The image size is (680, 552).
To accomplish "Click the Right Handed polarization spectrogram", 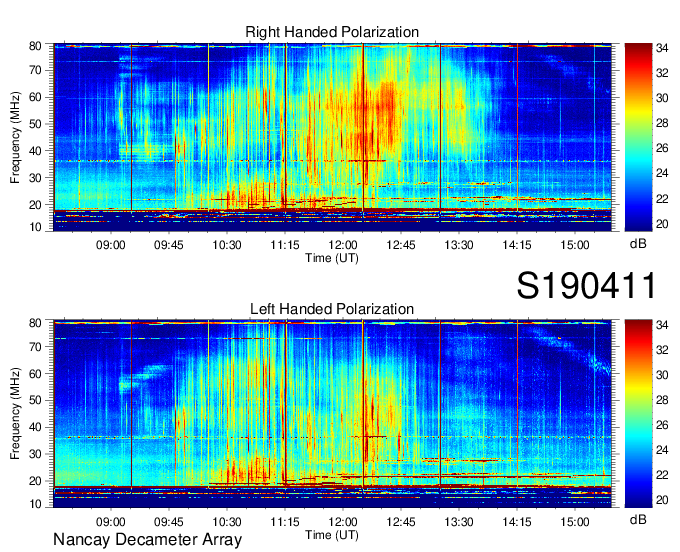I will tap(332, 137).
